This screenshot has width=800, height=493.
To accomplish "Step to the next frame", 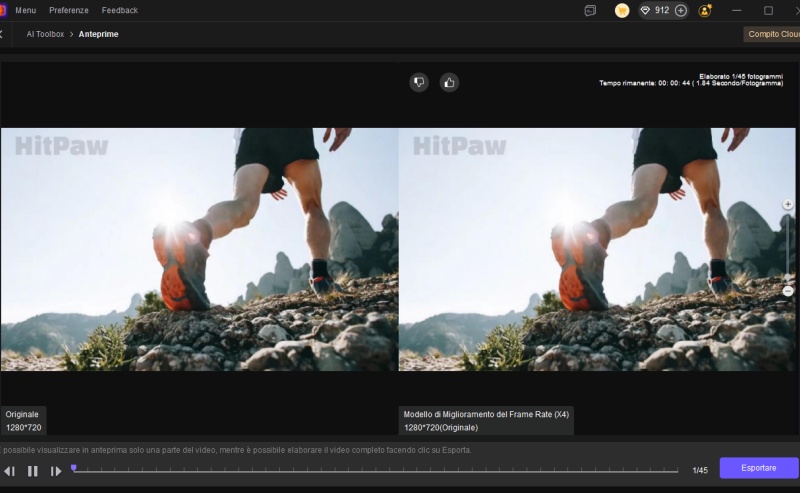I will point(56,471).
